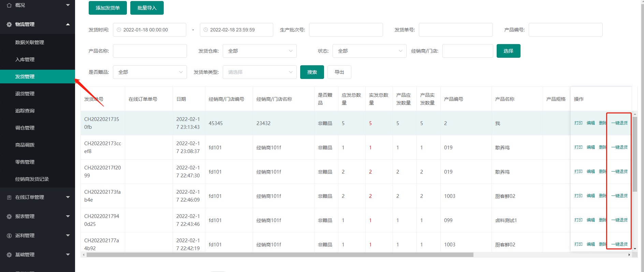Expand 基础管理 submenu arrow
The height and width of the screenshot is (272, 644).
click(68, 255)
